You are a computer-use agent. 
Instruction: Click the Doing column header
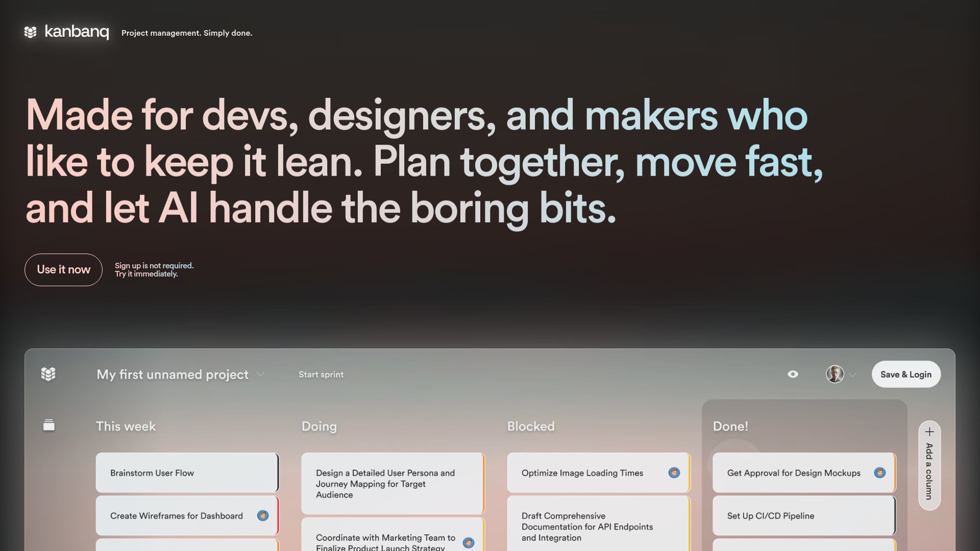[319, 426]
